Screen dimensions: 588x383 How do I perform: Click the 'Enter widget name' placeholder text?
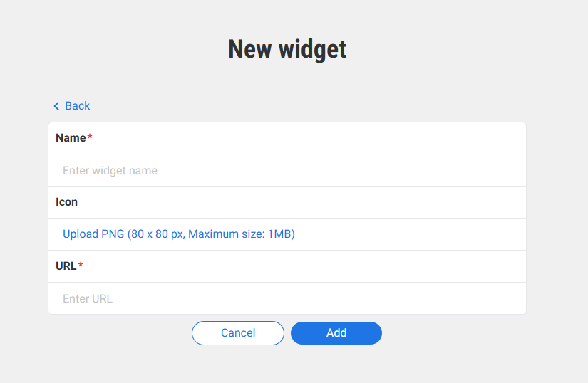click(x=110, y=171)
